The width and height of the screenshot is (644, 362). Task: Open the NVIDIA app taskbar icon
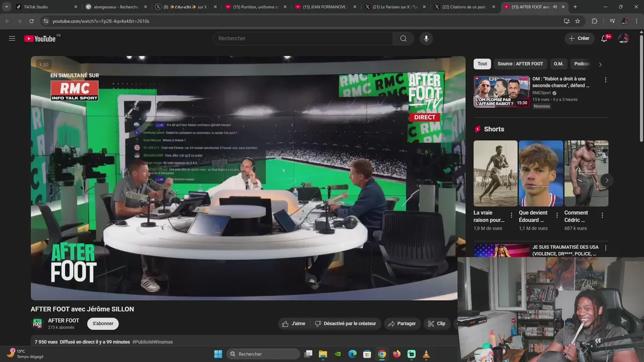338,354
